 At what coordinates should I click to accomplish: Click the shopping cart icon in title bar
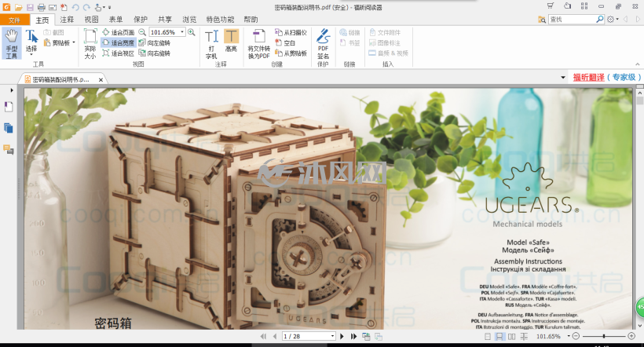coord(551,5)
